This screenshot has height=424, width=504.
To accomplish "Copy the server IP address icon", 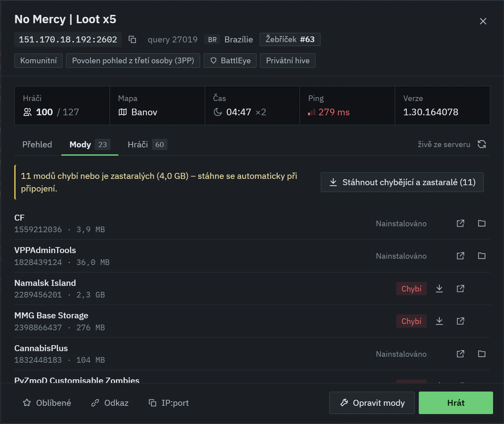I will 132,39.
